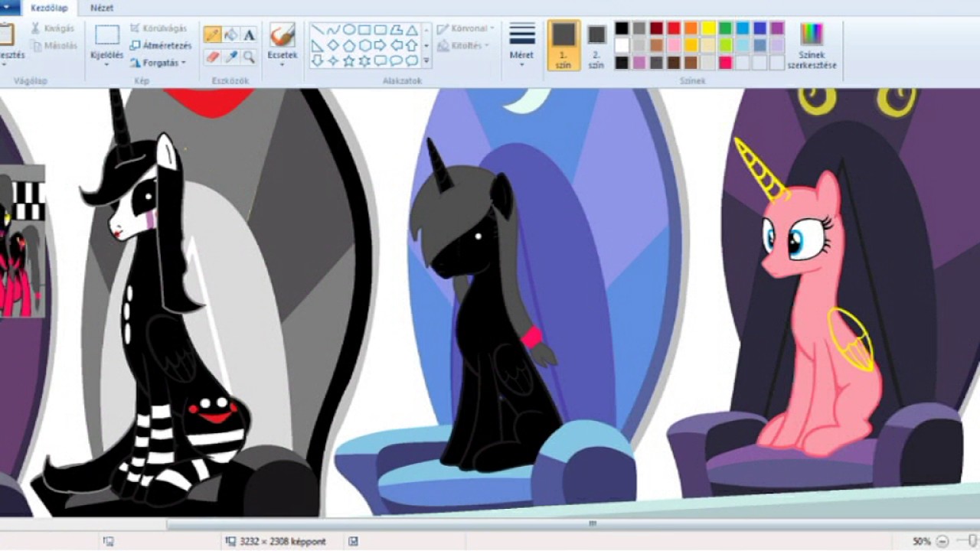
Task: Pick the red color swatch
Action: (674, 28)
